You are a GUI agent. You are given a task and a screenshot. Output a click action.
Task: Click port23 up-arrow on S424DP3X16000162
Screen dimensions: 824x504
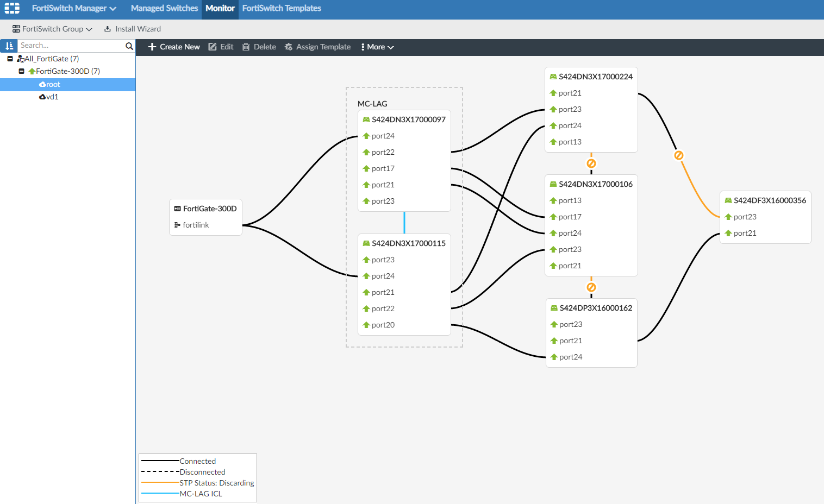tap(554, 324)
